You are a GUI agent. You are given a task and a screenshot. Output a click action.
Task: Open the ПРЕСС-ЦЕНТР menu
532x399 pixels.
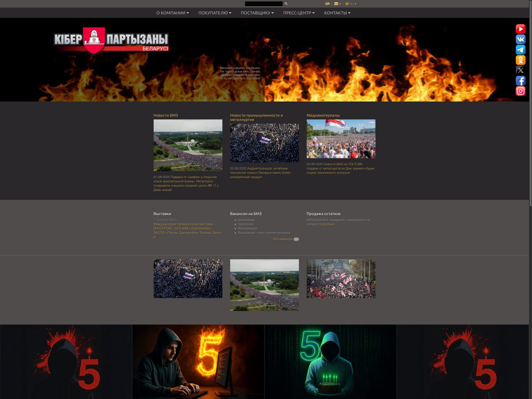click(x=299, y=13)
